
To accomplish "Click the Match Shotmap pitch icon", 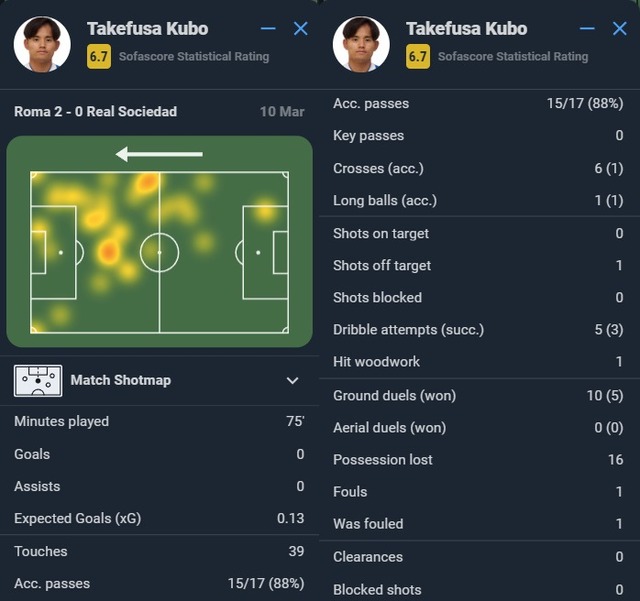I will pyautogui.click(x=38, y=381).
